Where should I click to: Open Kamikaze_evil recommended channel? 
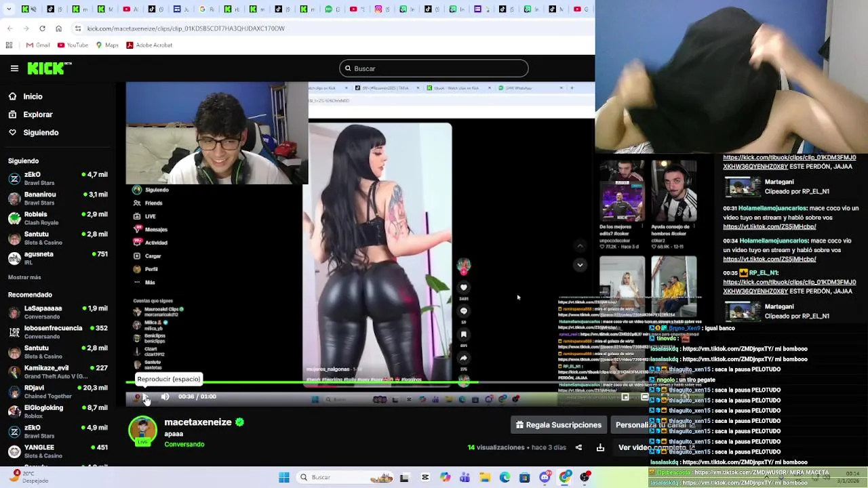(x=58, y=371)
